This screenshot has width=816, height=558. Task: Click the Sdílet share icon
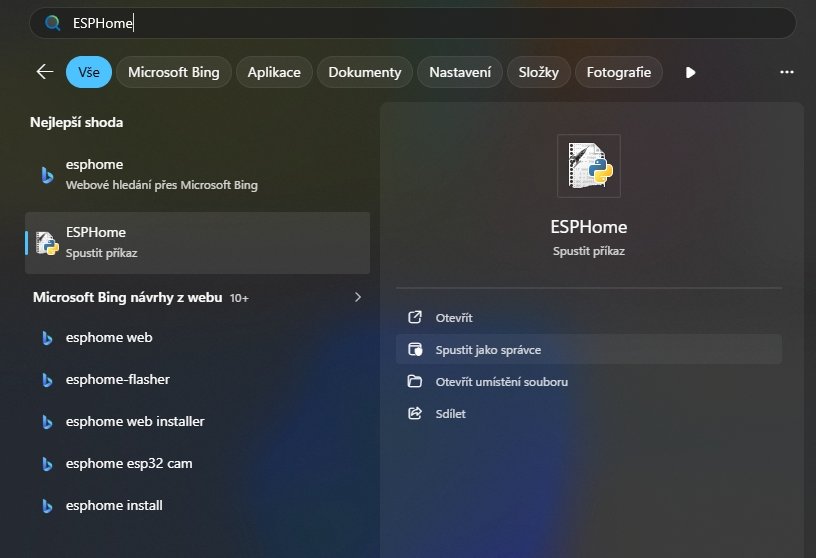tap(415, 413)
